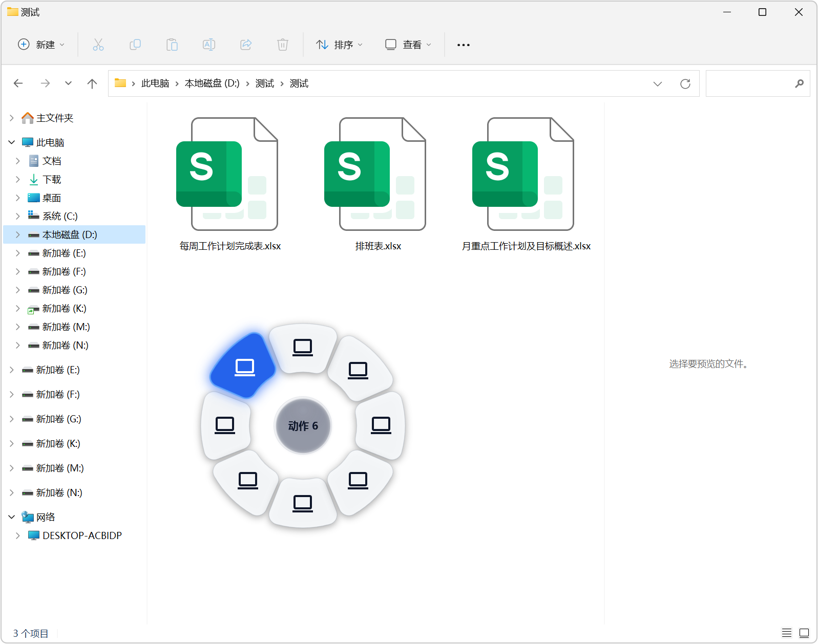
Task: Go back with the left arrow
Action: [x=18, y=83]
